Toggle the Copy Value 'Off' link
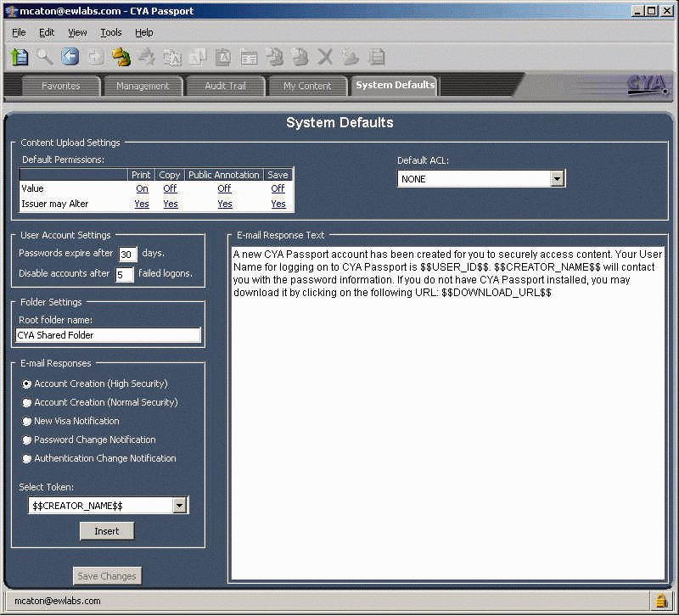 pyautogui.click(x=171, y=188)
